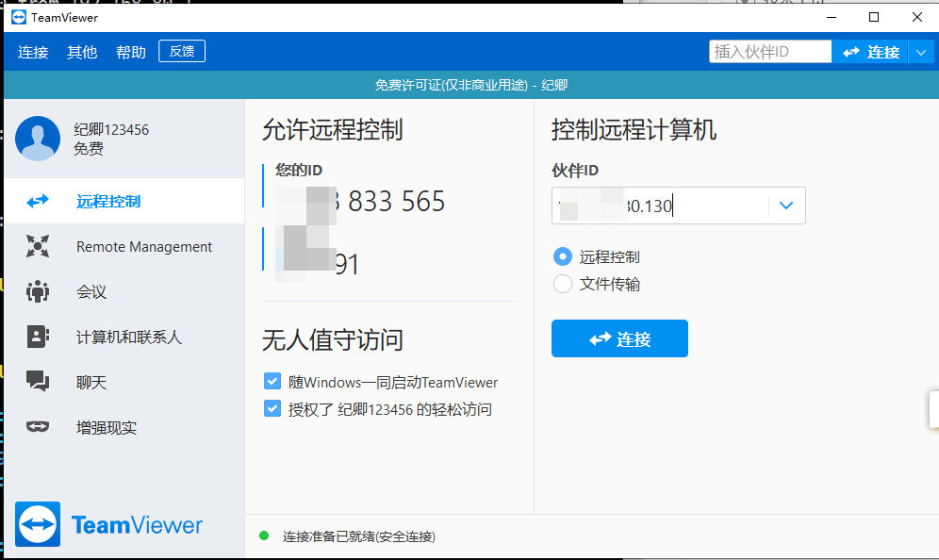Image resolution: width=939 pixels, height=560 pixels.
Task: Open the 会议 section
Action: (124, 291)
